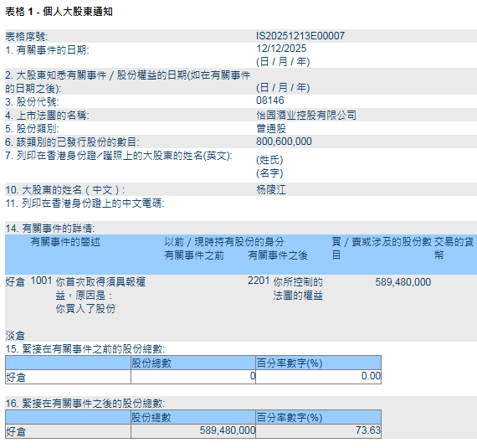
Task: Click description 你首次取得須具報權益
Action: click(100, 289)
